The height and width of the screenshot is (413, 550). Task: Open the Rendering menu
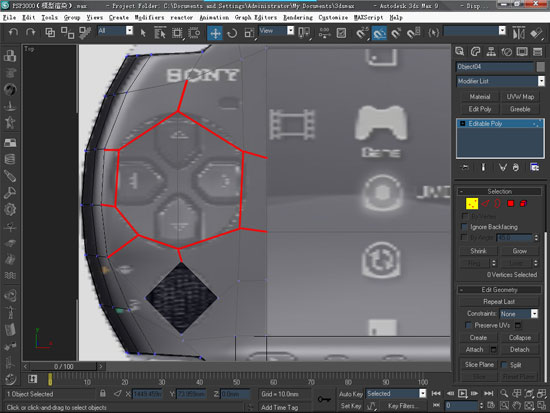(x=298, y=18)
